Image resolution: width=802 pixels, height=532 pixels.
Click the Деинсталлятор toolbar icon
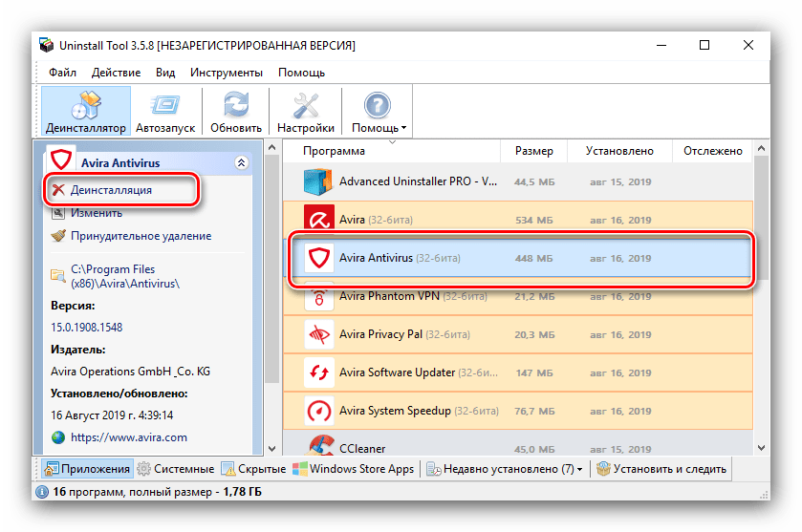(x=85, y=105)
